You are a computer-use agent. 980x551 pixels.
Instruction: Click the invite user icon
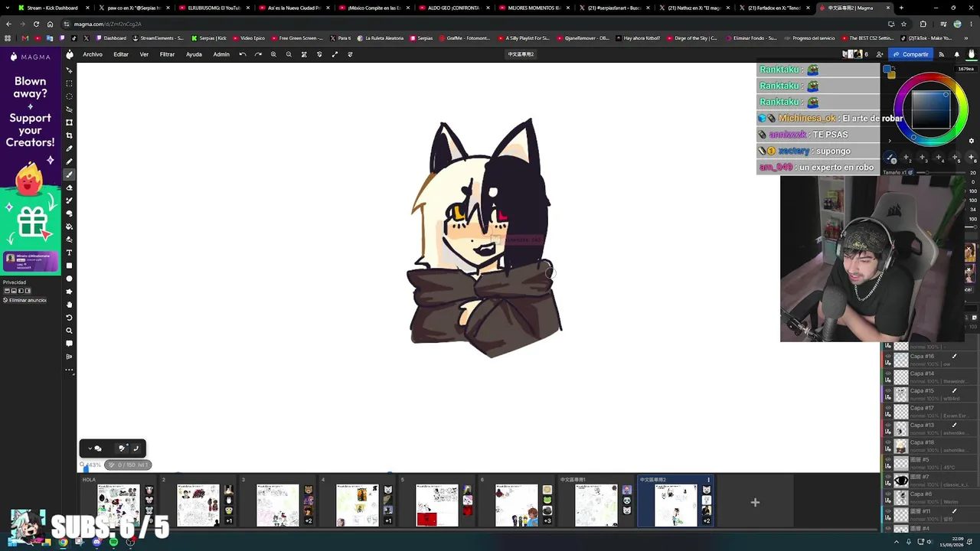[x=879, y=54]
